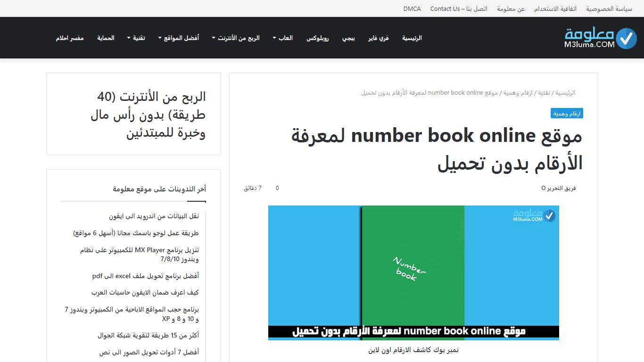The height and width of the screenshot is (362, 644).
Task: Click the 7 دقائق reading time text
Action: (253, 188)
